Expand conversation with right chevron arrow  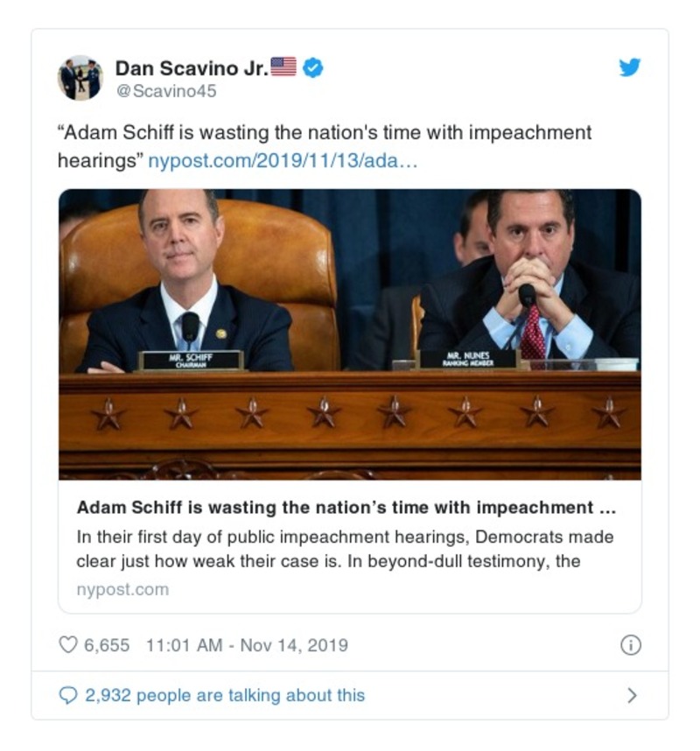pyautogui.click(x=632, y=695)
